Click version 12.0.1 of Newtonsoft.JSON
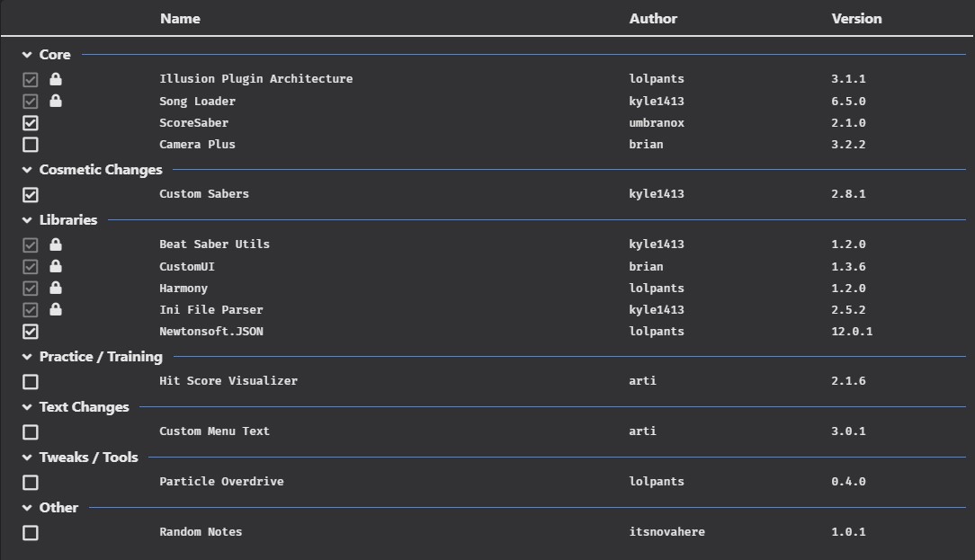The image size is (975, 560). [852, 332]
